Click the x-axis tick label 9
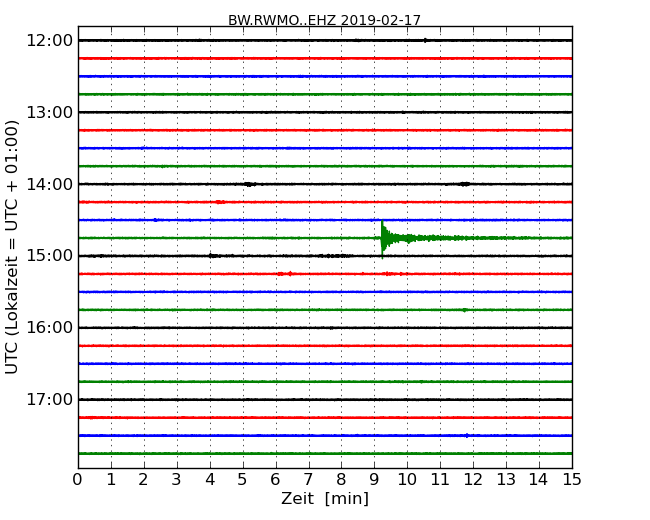650x520 pixels. 374,480
